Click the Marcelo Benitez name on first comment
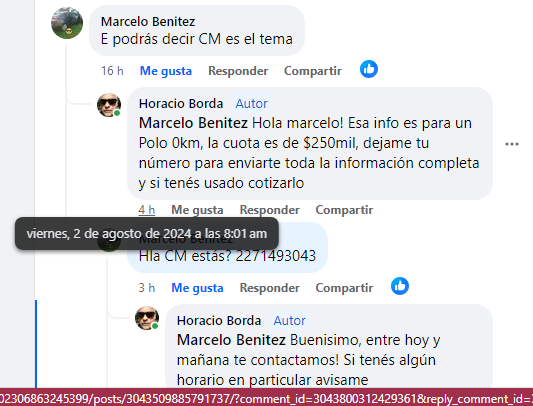 point(148,21)
